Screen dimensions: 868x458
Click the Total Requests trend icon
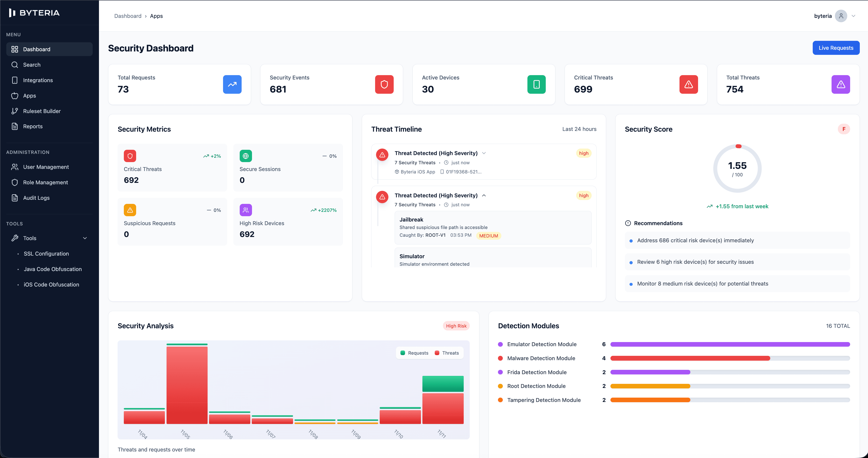pos(232,84)
